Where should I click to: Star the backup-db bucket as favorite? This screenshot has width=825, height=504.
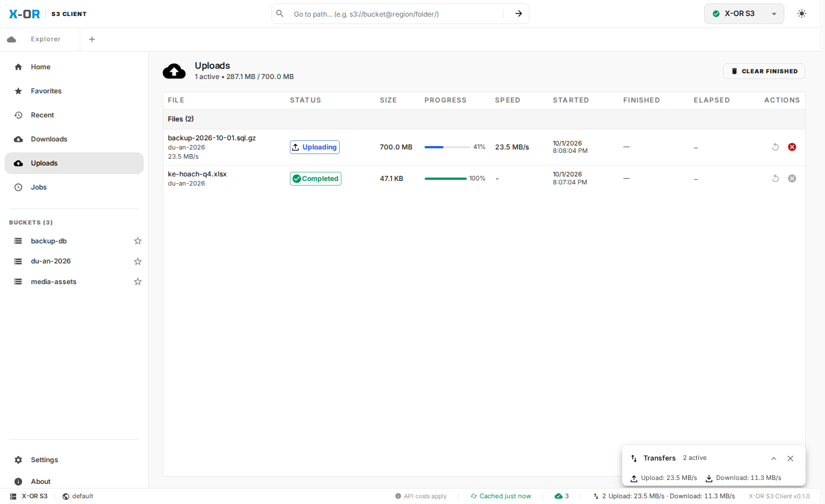[x=137, y=241]
